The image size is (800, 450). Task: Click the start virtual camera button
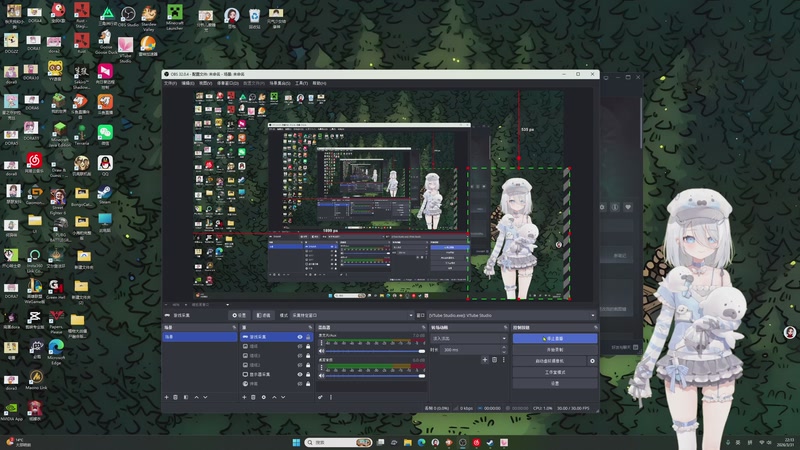coord(549,361)
